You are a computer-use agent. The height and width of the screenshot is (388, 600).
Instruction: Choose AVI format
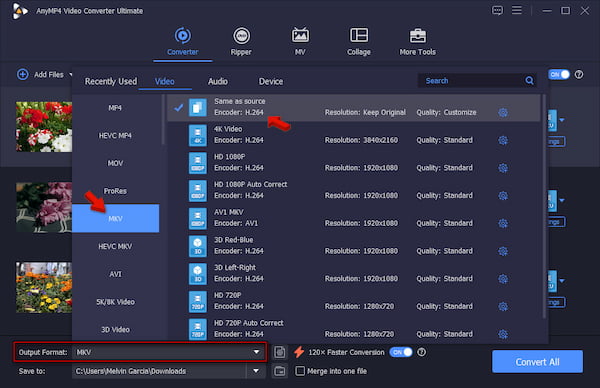pos(115,274)
